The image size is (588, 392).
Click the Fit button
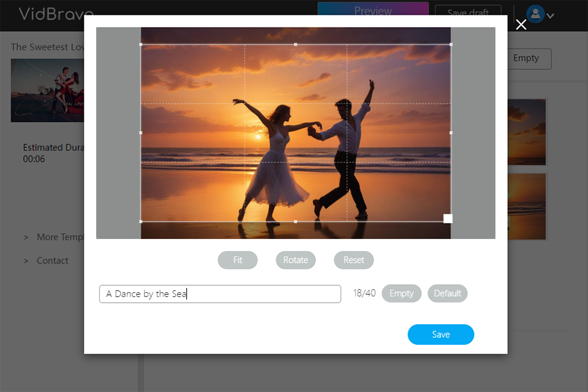(238, 260)
